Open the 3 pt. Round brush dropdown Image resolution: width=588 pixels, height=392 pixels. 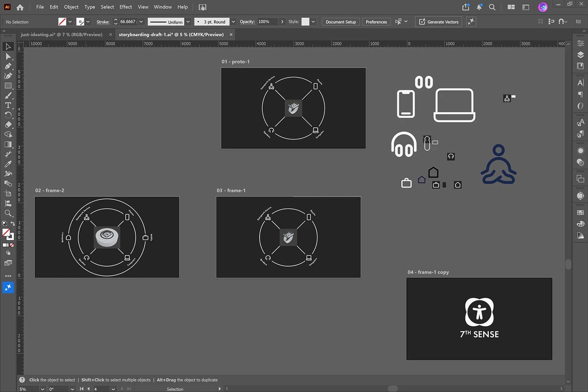click(x=233, y=22)
